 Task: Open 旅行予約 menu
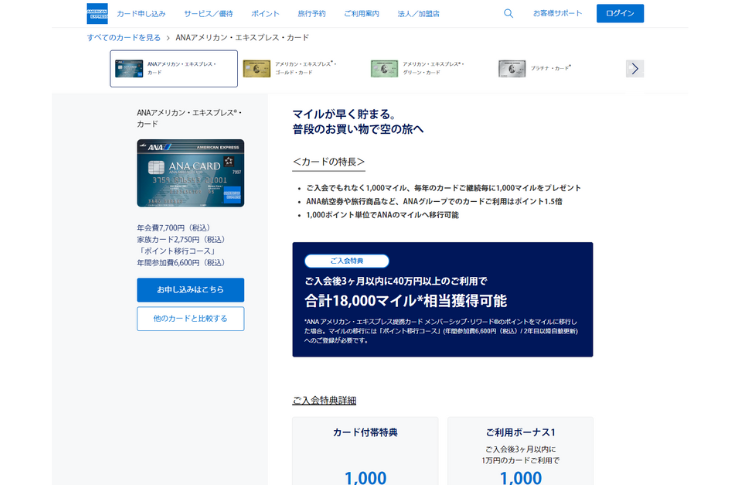[311, 14]
